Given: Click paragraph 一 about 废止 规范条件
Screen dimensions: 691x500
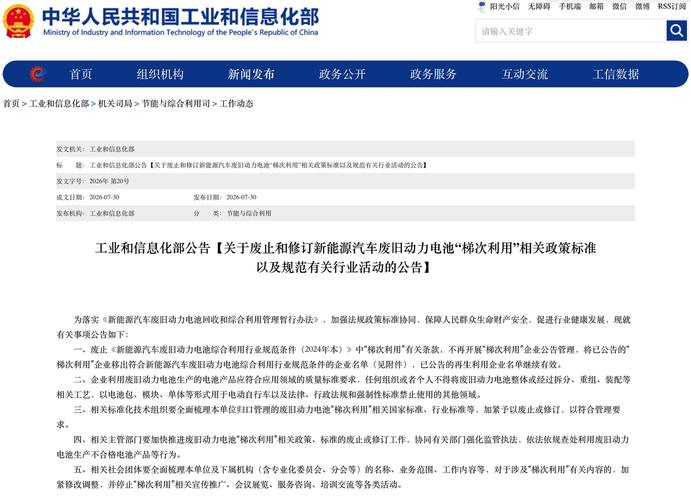Looking at the screenshot, I should [344, 357].
